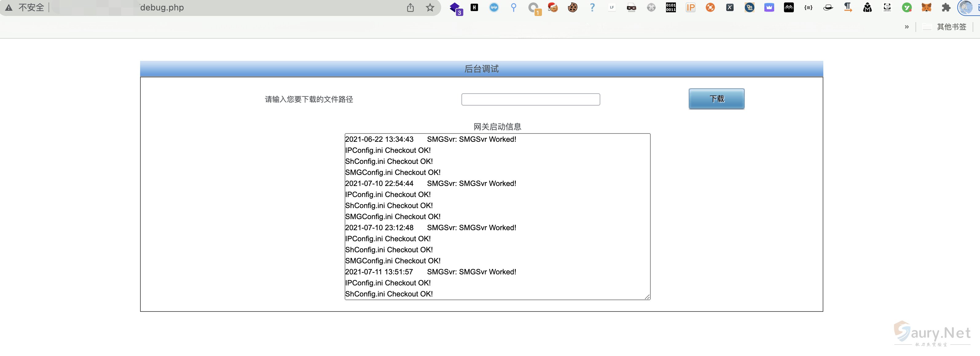Open the browser extensions puzzle icon
This screenshot has height=356, width=980.
[947, 7]
